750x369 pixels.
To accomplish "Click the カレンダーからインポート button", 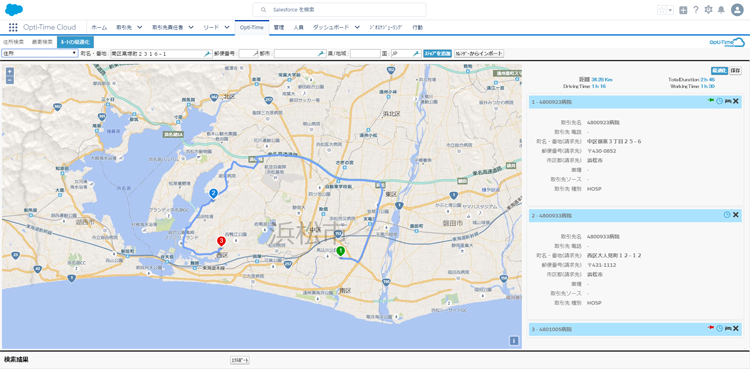I will [479, 54].
